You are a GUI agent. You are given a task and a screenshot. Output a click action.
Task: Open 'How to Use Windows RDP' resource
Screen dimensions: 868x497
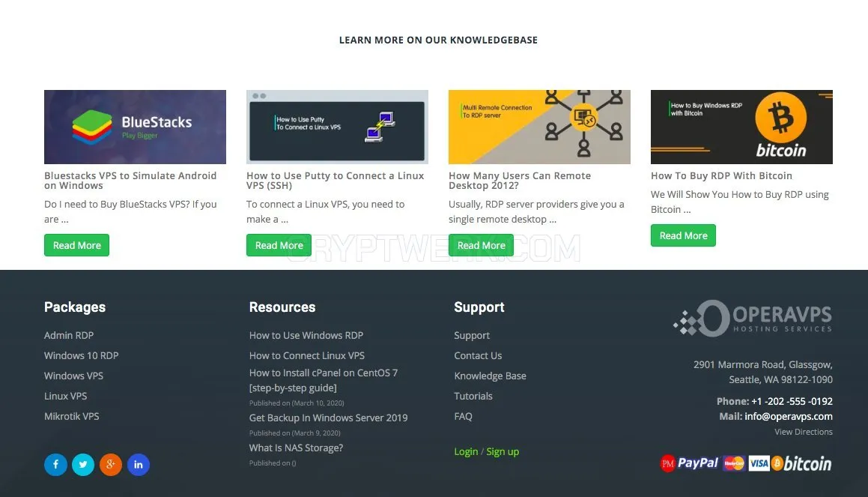[306, 335]
